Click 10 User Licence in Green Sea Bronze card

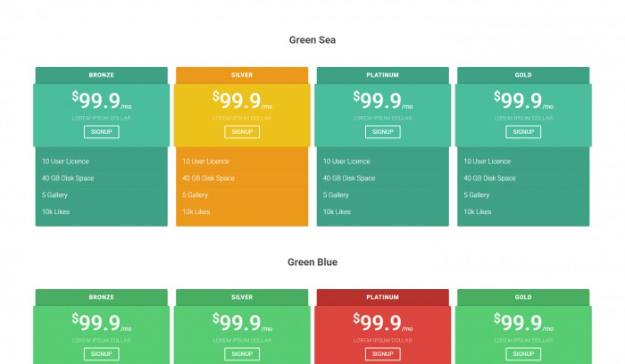pyautogui.click(x=65, y=161)
